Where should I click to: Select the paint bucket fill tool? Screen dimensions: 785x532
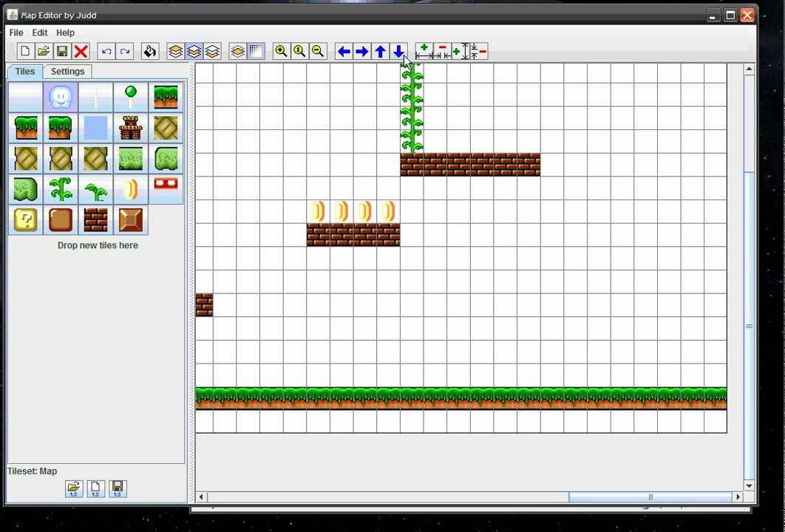click(150, 51)
